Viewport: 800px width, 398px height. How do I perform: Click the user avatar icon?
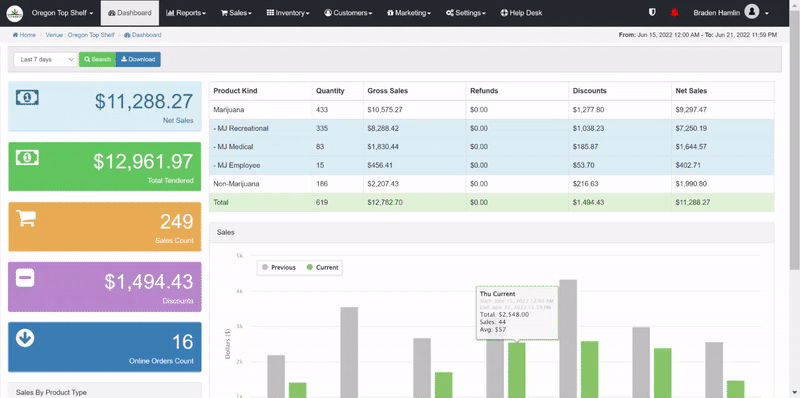pos(751,12)
